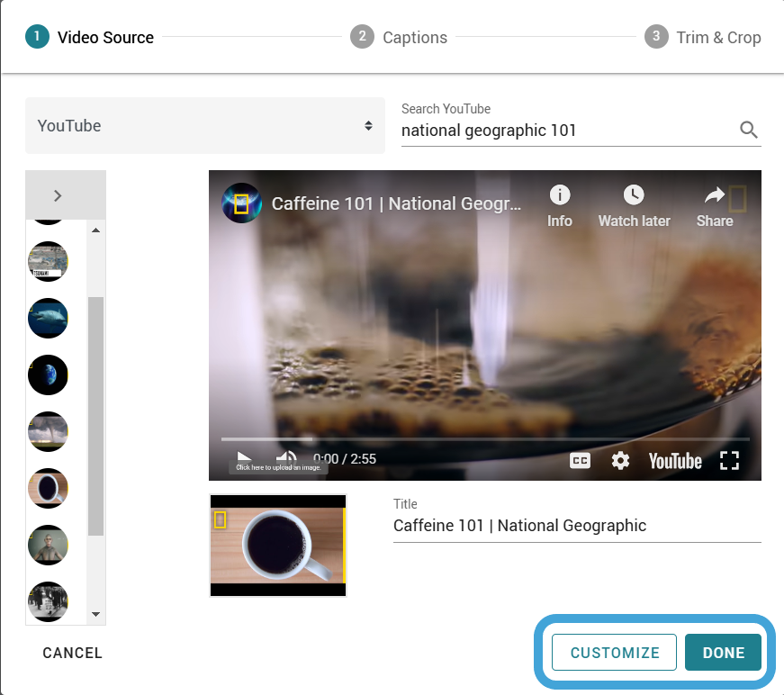This screenshot has width=784, height=695.
Task: Go to the Trim & Crop step
Action: pyautogui.click(x=702, y=37)
